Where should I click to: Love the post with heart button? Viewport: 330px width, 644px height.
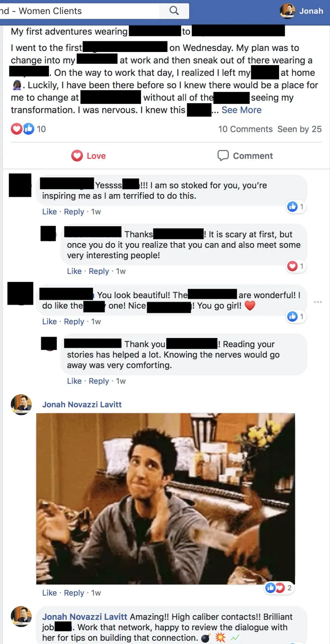[x=89, y=156]
